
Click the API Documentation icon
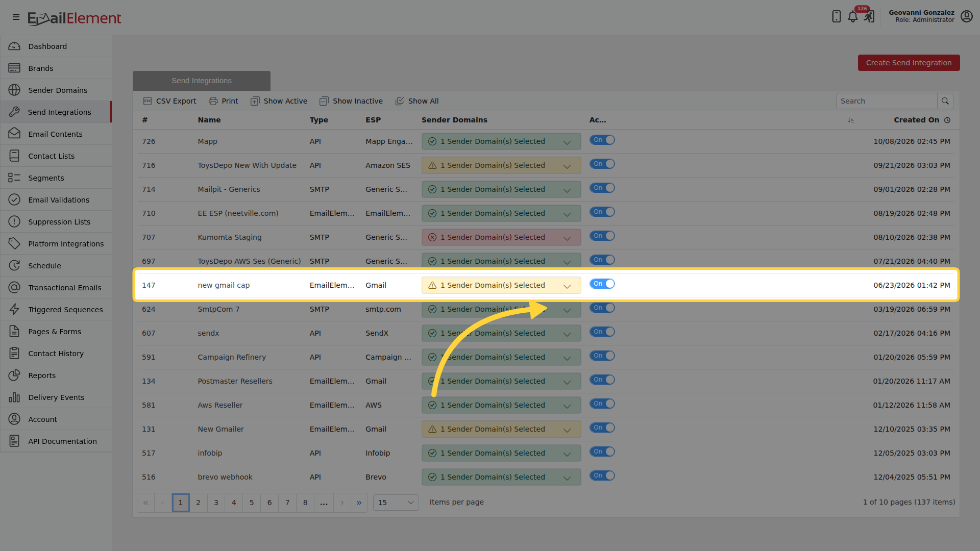tap(14, 441)
